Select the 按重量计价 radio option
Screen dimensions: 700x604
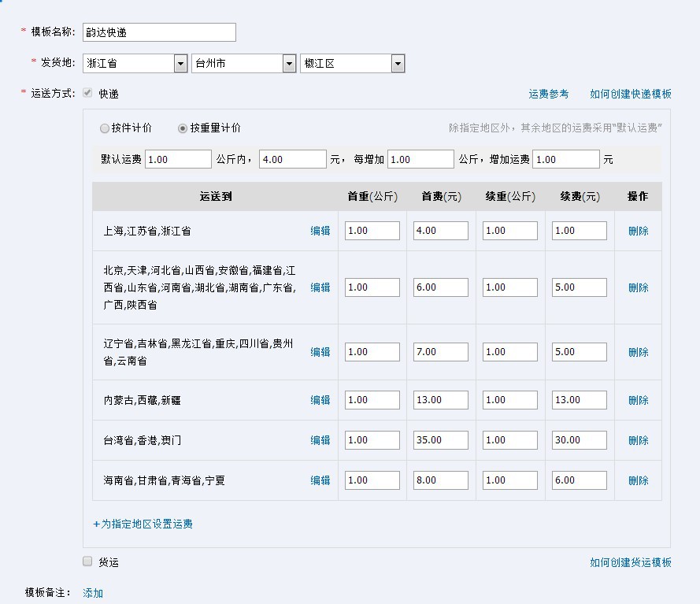point(183,128)
